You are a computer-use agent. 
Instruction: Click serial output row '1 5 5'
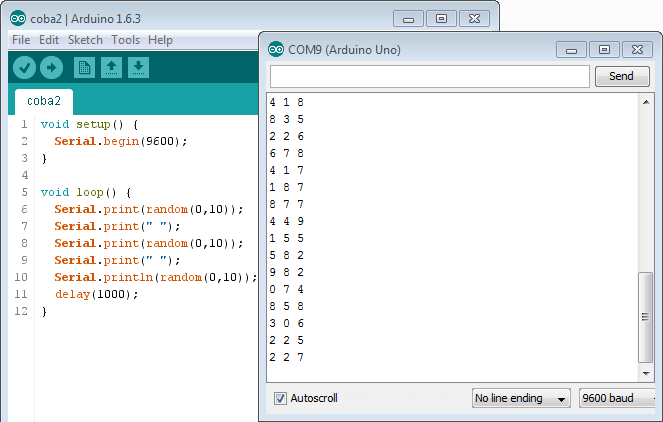(x=287, y=238)
